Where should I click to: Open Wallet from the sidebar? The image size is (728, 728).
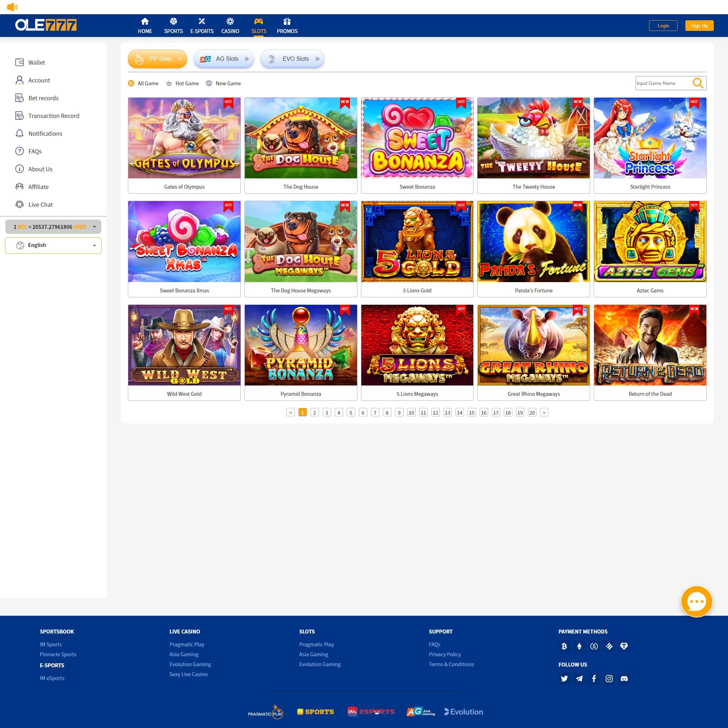(x=36, y=63)
